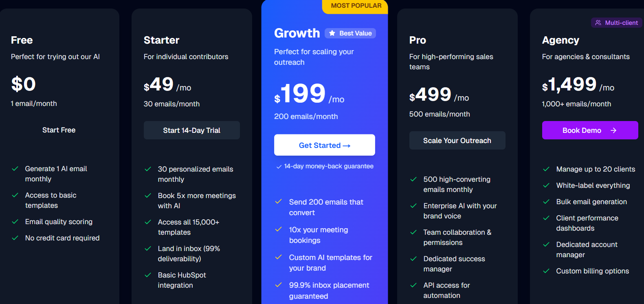Click the checkmark beside White-label everything
The width and height of the screenshot is (644, 304).
[546, 185]
